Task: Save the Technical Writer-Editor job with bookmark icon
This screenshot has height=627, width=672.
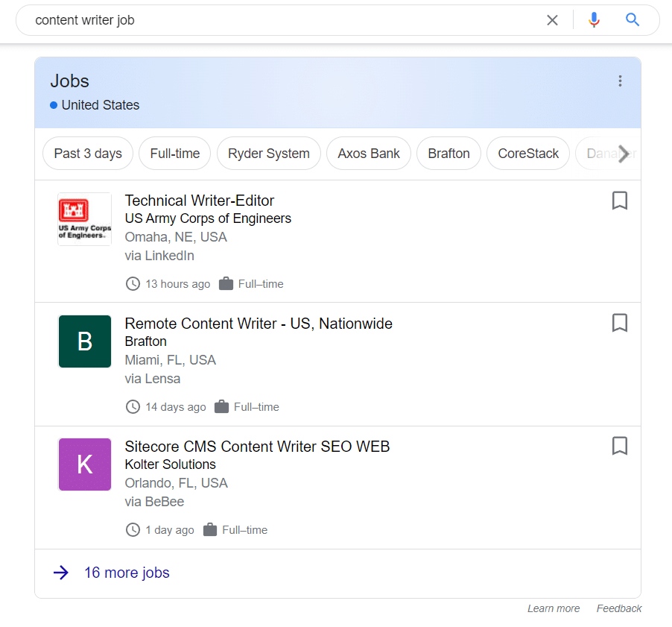Action: coord(619,201)
